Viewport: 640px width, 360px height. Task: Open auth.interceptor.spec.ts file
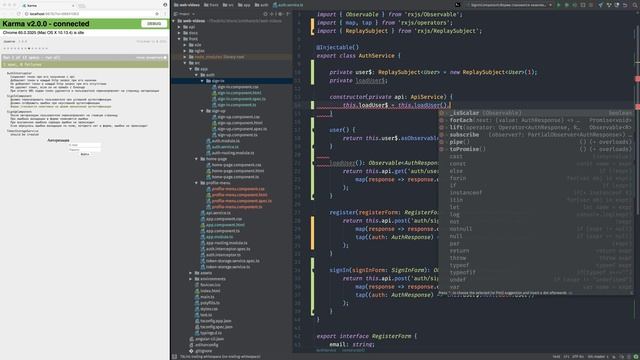pyautogui.click(x=228, y=249)
